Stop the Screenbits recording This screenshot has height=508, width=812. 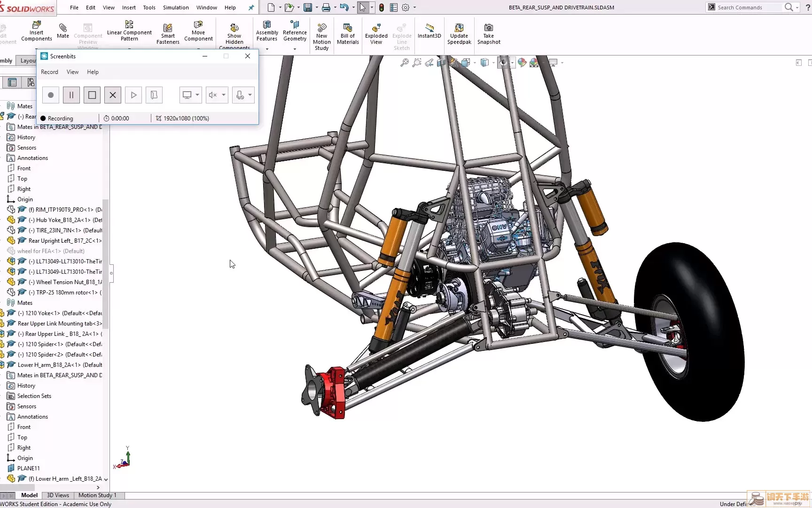[92, 95]
